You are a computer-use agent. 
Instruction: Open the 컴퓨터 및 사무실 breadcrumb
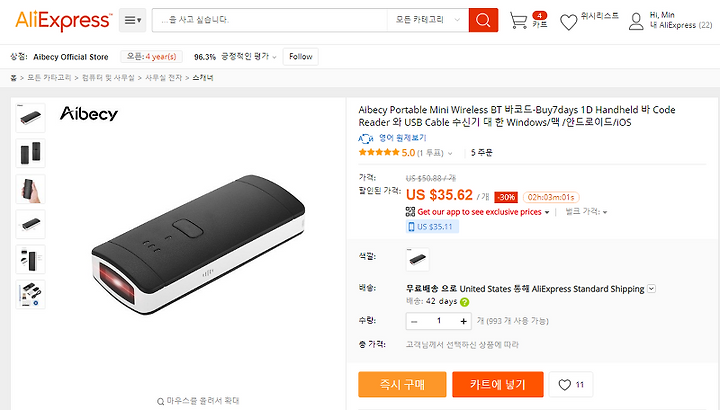pyautogui.click(x=108, y=78)
